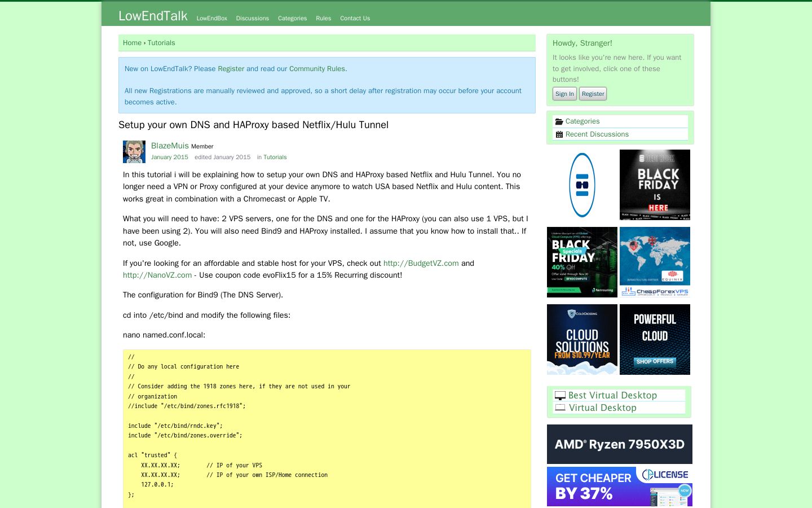Click the monitor icon beside Best Virtual Desktop

tap(560, 396)
